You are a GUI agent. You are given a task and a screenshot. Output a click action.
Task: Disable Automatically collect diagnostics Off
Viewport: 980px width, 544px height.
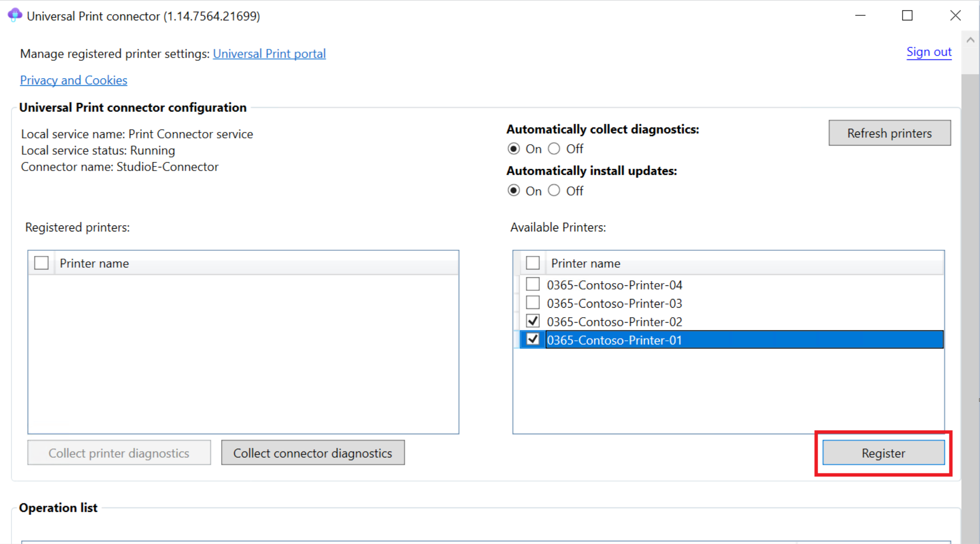click(552, 149)
